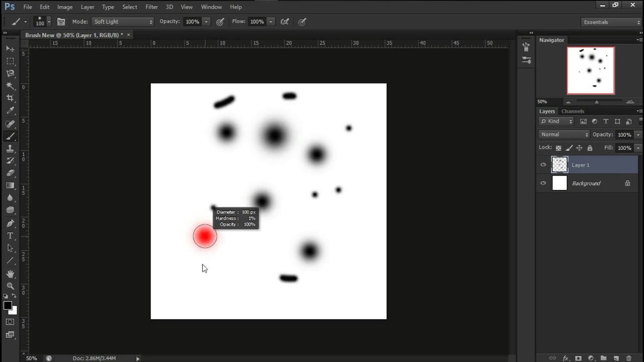Select the Sponge tool

10,210
